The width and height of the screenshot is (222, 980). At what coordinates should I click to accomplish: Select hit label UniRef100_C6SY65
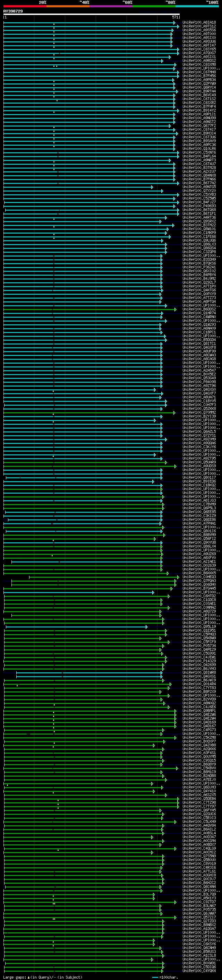(199, 49)
